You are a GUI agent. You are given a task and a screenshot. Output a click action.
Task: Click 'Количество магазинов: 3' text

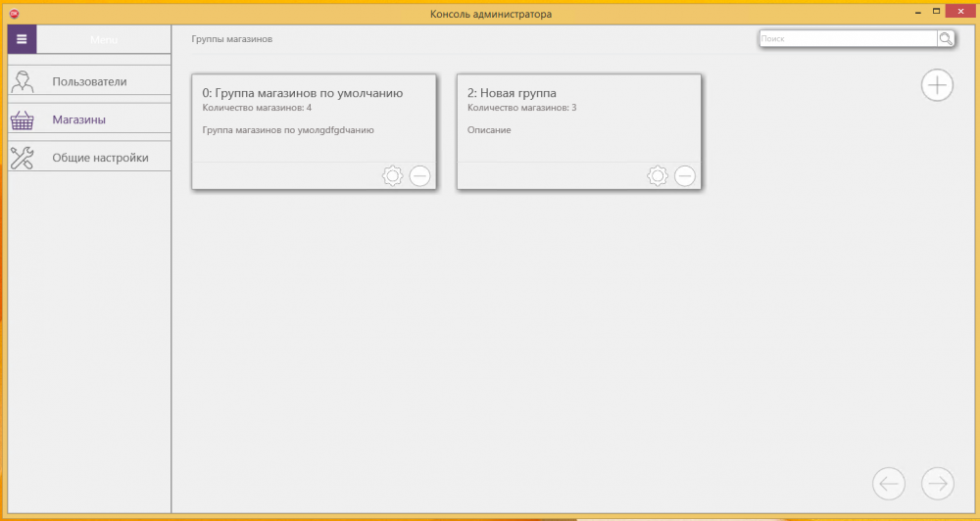tap(522, 108)
